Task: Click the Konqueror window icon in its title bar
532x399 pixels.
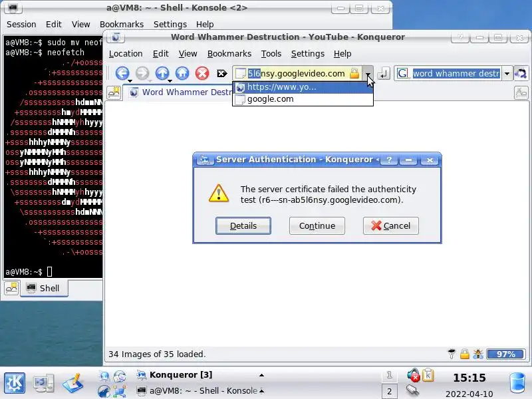Action: point(116,37)
